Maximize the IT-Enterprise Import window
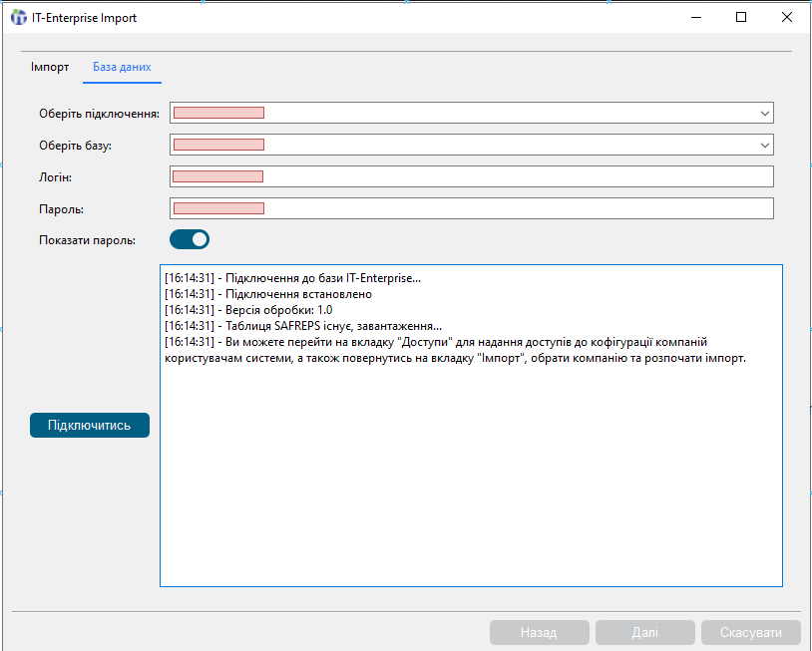The height and width of the screenshot is (651, 812). click(x=741, y=18)
